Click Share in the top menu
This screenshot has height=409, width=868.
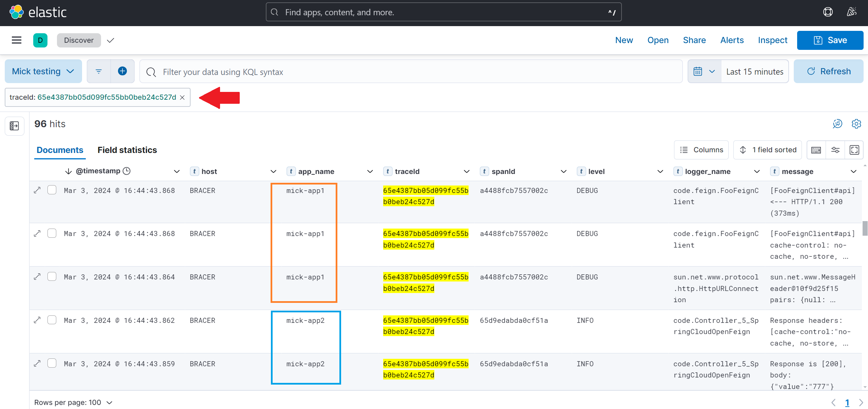pyautogui.click(x=694, y=40)
